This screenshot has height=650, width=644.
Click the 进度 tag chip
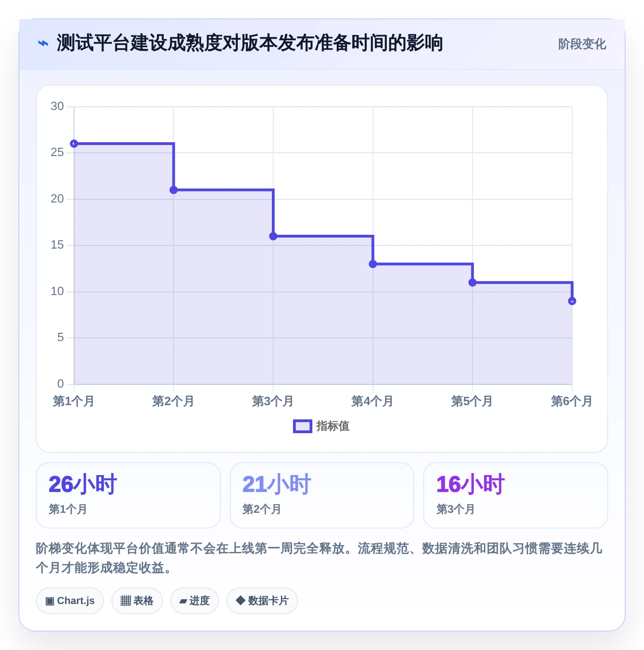click(195, 601)
